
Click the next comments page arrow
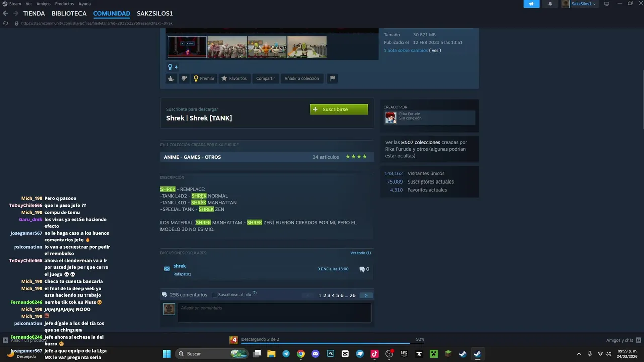click(x=366, y=295)
